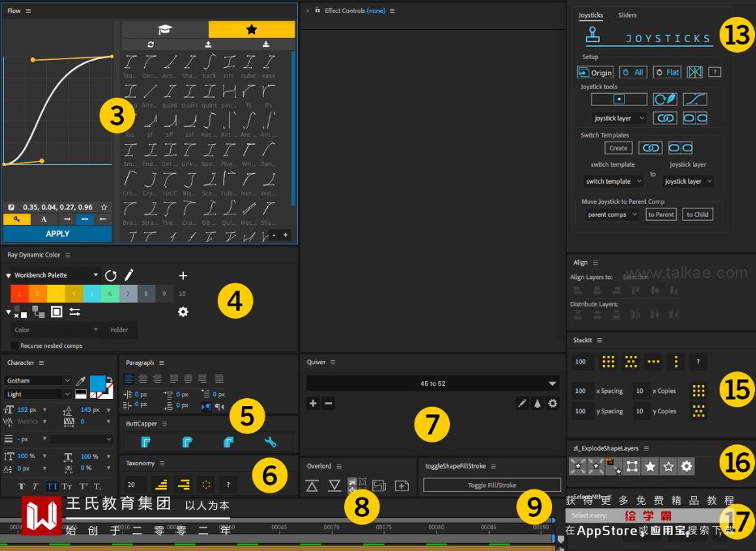756x551 pixels.
Task: Click StackIt help question mark
Action: 698,362
